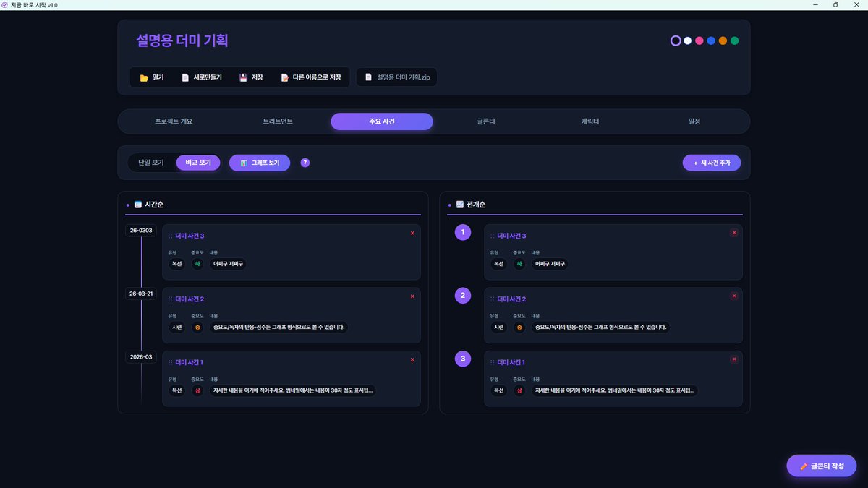
Task: Click the 26-0303 date marker on the timeline
Action: pos(141,231)
